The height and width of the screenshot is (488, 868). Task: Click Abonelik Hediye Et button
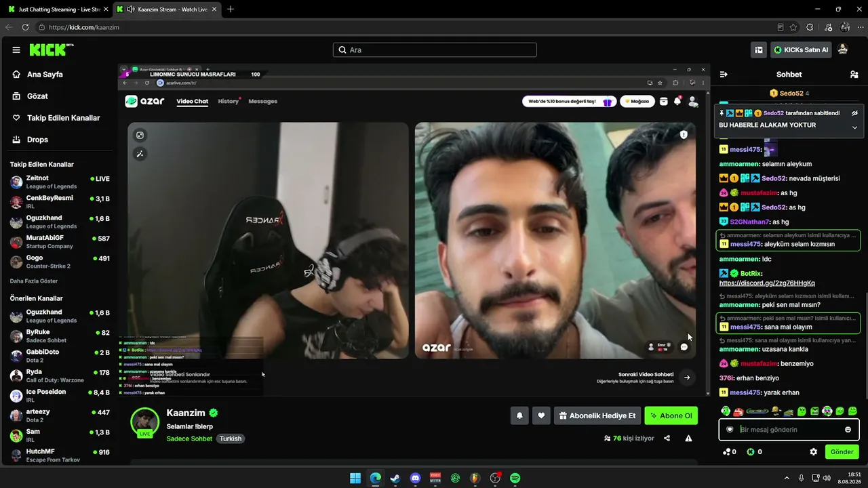click(x=597, y=415)
